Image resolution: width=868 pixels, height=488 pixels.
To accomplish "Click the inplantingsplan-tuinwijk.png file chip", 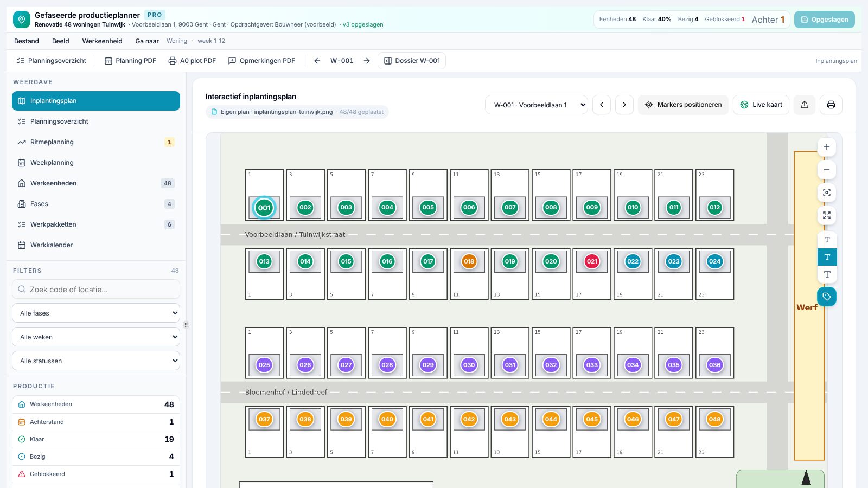I will point(297,112).
